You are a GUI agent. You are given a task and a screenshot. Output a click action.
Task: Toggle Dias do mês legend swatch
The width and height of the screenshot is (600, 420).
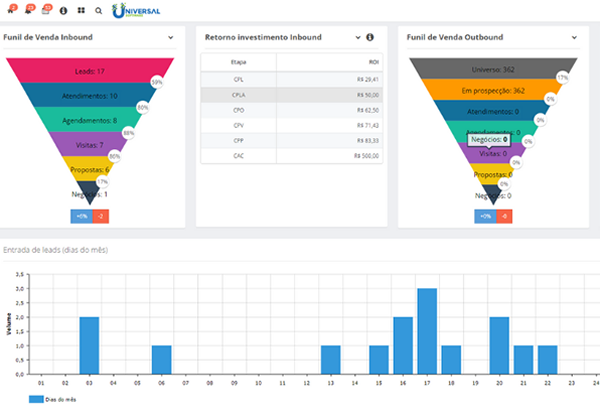pos(36,399)
